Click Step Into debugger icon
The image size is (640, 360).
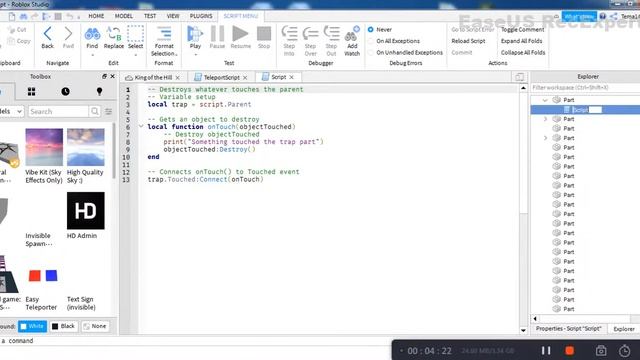(x=289, y=33)
